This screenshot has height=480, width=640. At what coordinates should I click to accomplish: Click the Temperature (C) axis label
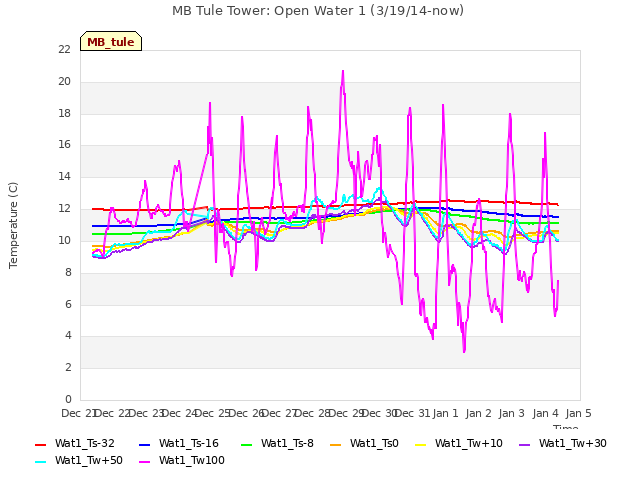point(13,225)
